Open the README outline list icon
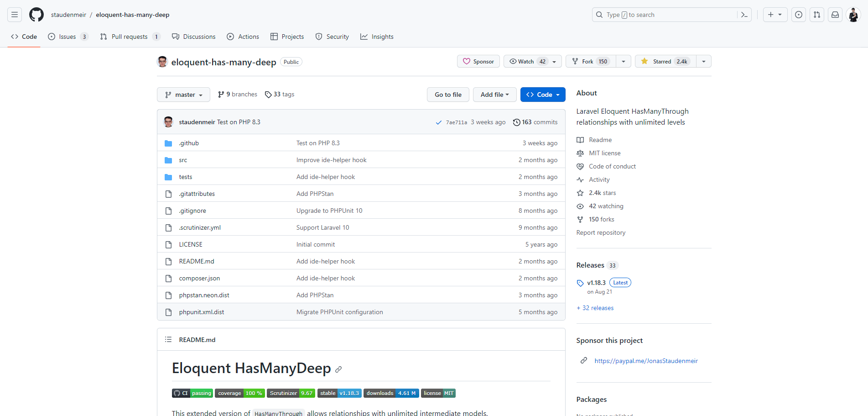 pos(168,339)
